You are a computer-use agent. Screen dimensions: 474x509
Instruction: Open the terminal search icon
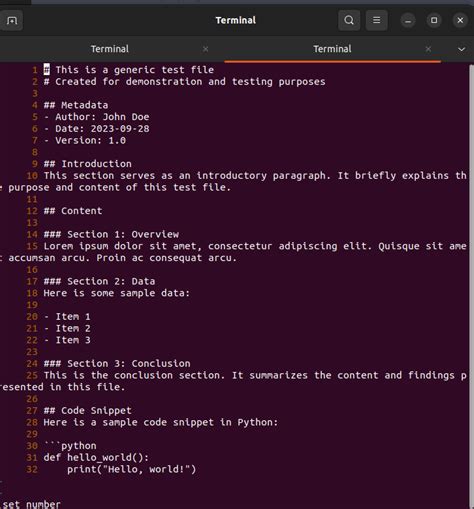[x=349, y=20]
